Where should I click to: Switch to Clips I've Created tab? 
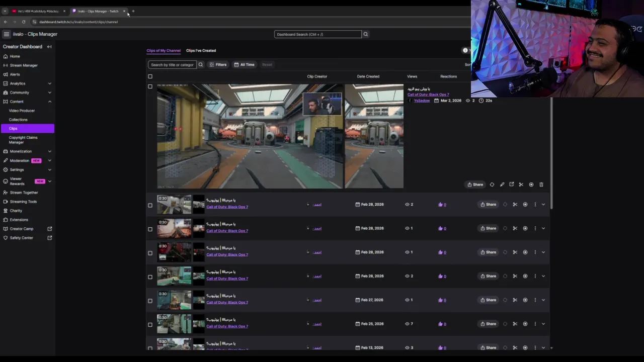[x=201, y=50]
